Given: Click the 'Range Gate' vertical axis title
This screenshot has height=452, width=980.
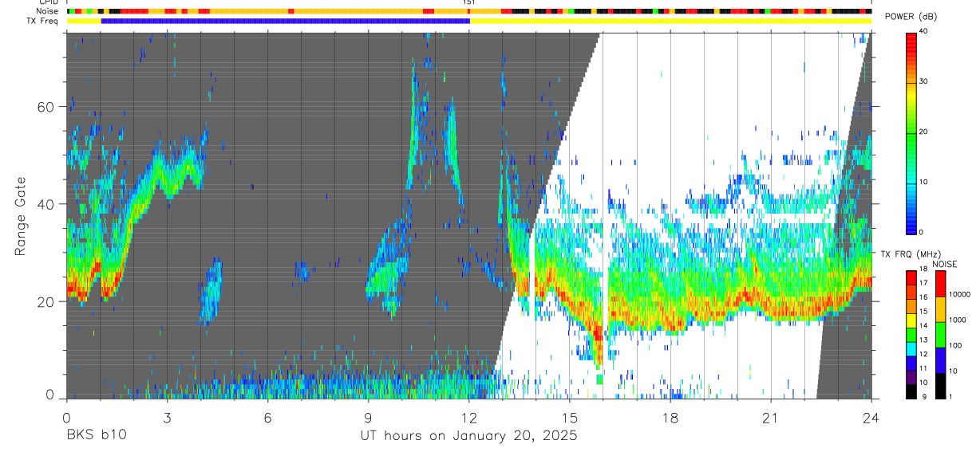Looking at the screenshot, I should pos(21,217).
